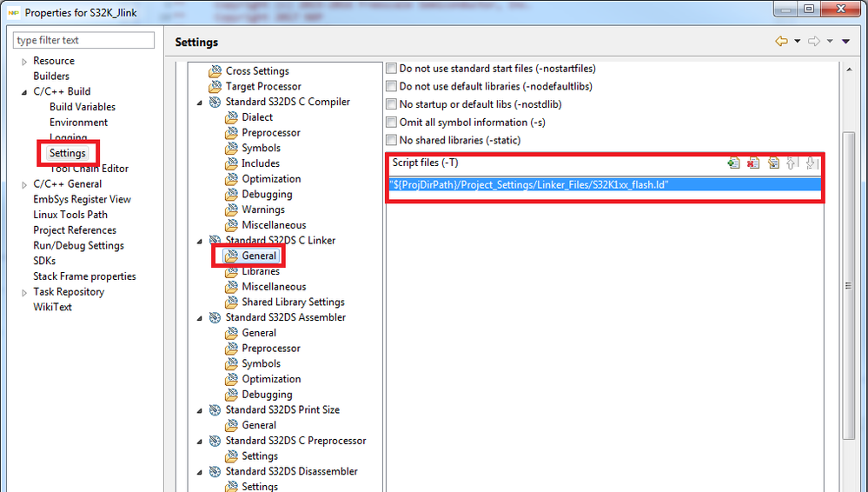Enable Do not use default libraries

(391, 86)
